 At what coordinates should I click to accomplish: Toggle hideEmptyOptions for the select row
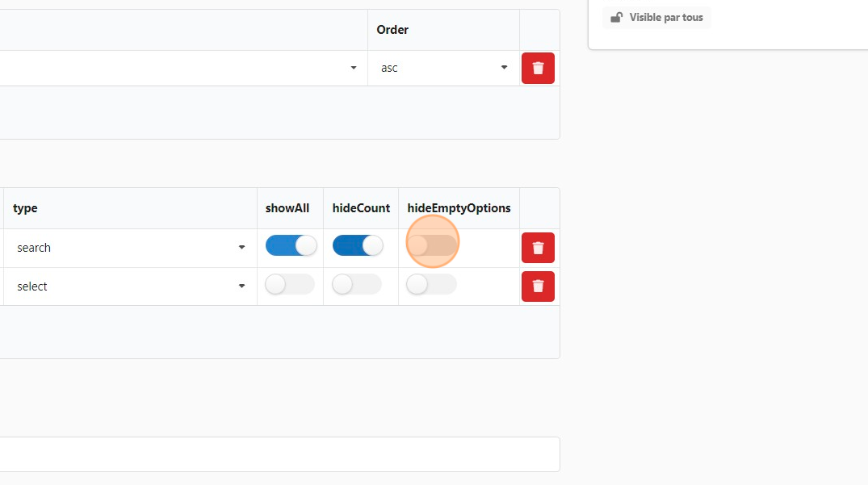pyautogui.click(x=431, y=284)
